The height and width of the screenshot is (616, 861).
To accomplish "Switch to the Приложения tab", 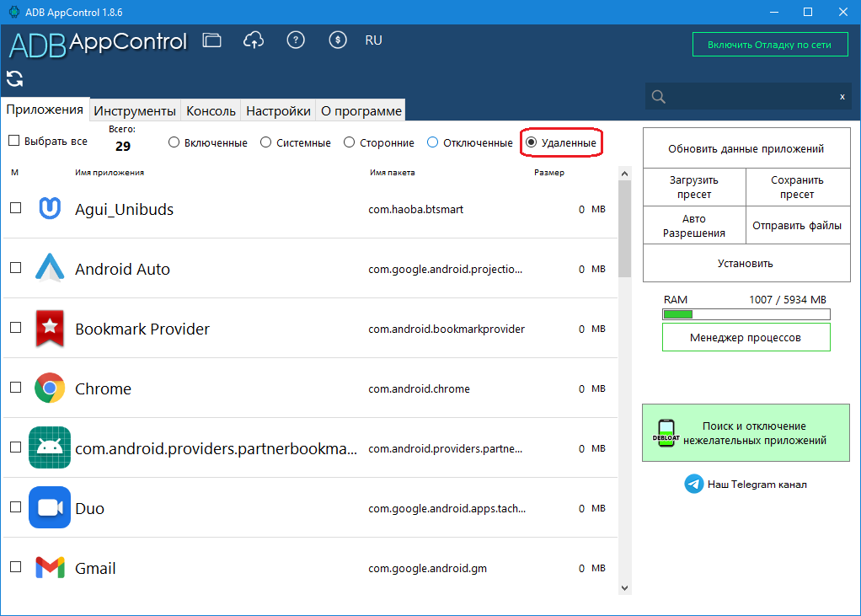I will click(x=45, y=110).
